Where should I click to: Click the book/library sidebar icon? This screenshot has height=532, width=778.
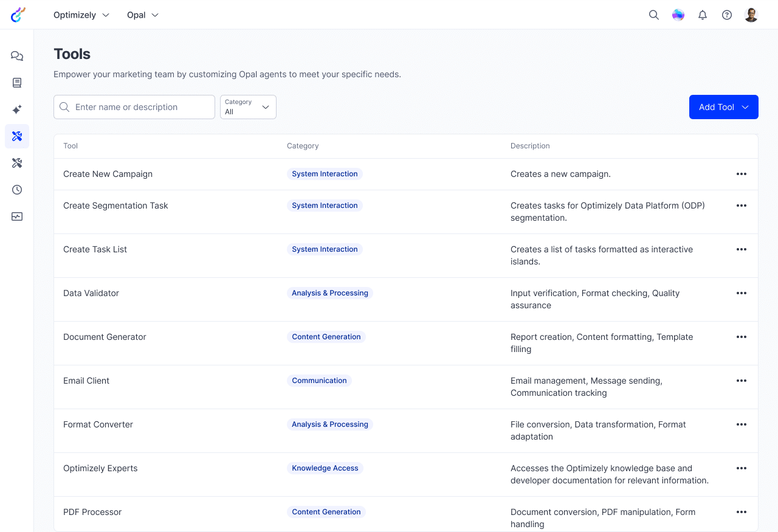(17, 83)
